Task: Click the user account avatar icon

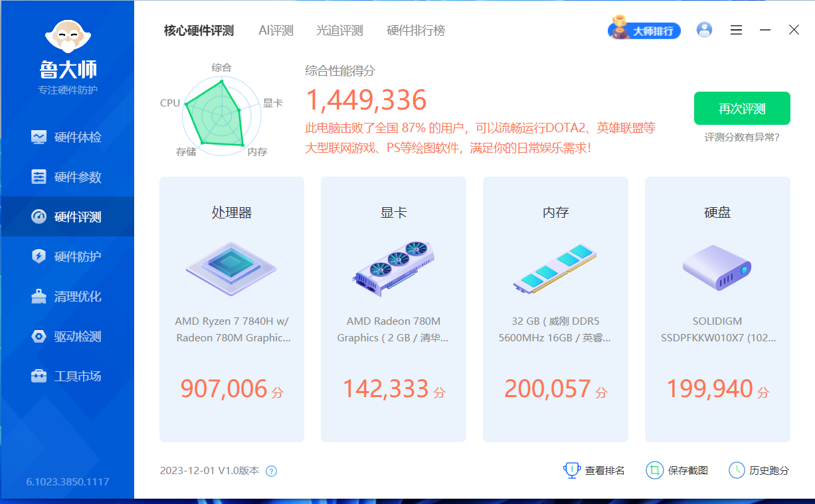Action: pos(704,30)
